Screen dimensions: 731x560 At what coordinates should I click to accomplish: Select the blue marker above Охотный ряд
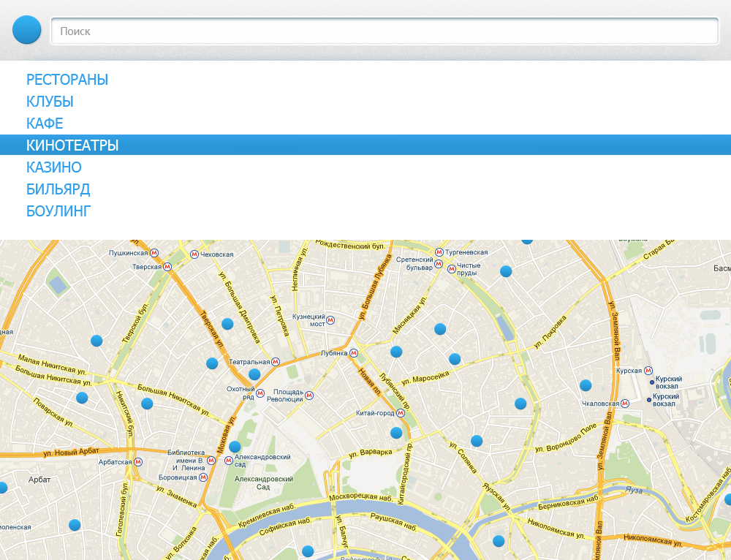point(254,374)
